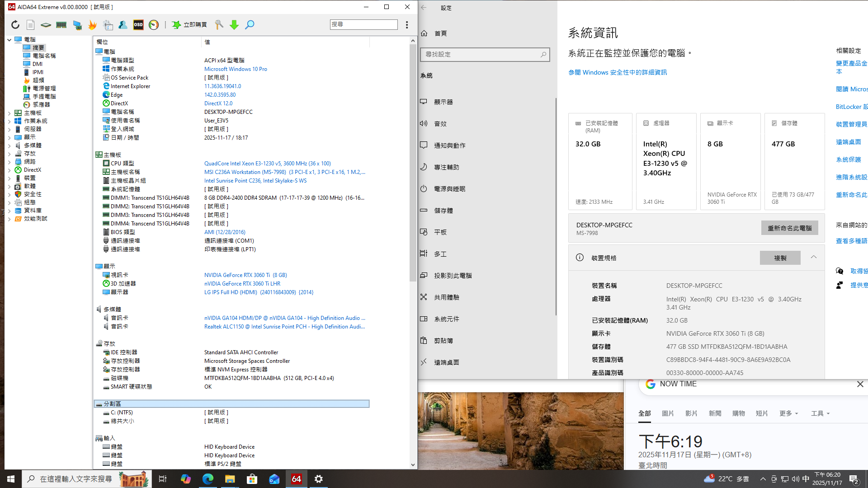Expand the 主機板 tree node
The height and width of the screenshot is (488, 868).
pos(9,113)
